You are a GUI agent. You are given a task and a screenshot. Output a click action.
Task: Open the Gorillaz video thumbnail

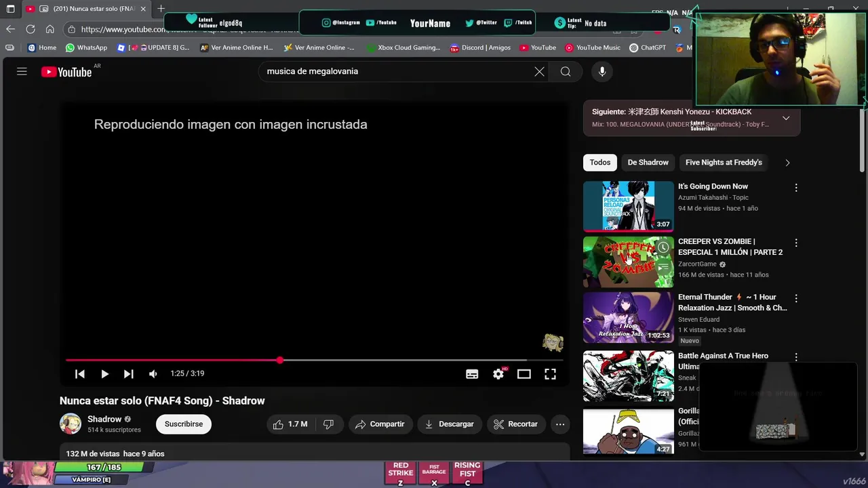629,431
